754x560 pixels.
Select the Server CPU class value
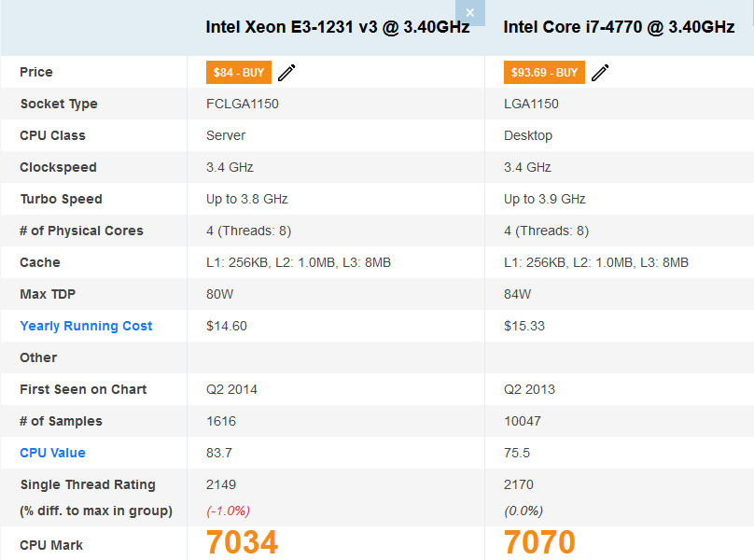226,135
